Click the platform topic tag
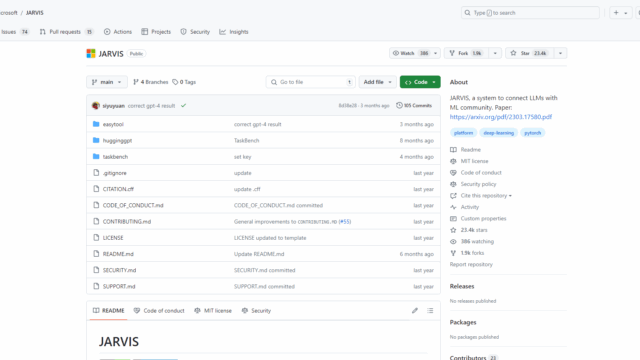Screen dimensions: 640x360 point(463,133)
